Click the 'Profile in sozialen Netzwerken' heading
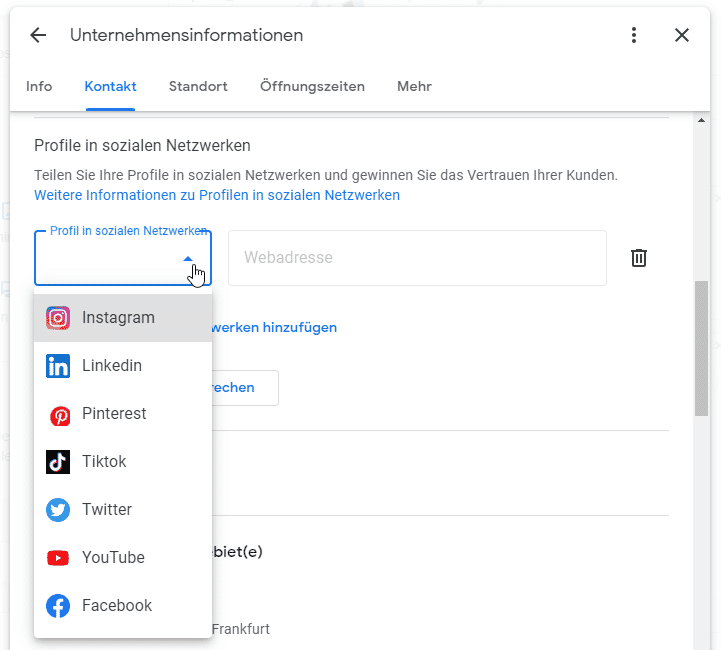The image size is (721, 650). click(x=142, y=145)
